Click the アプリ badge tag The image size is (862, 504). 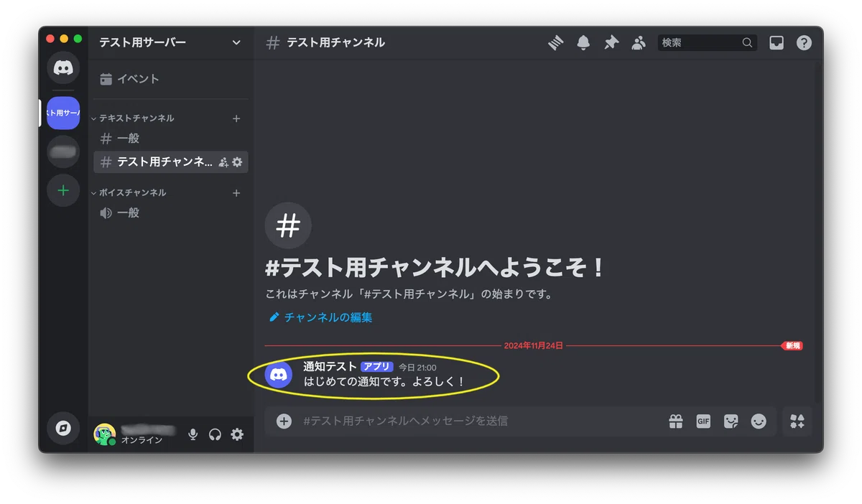click(x=377, y=367)
